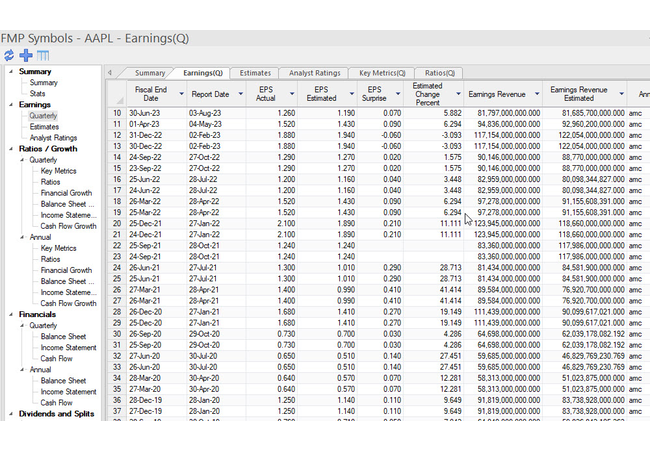Click report date cell 04-May-23
Image resolution: width=650 pixels, height=450 pixels.
pyautogui.click(x=216, y=124)
